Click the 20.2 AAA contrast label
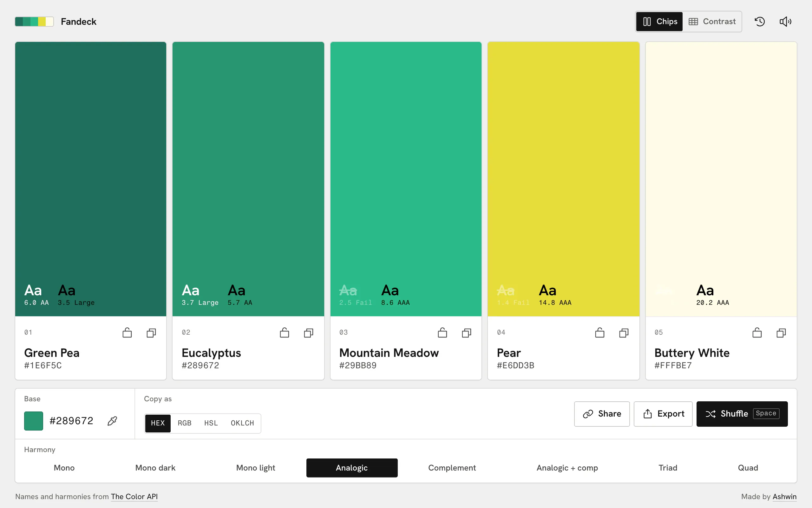This screenshot has height=508, width=812. pos(713,303)
